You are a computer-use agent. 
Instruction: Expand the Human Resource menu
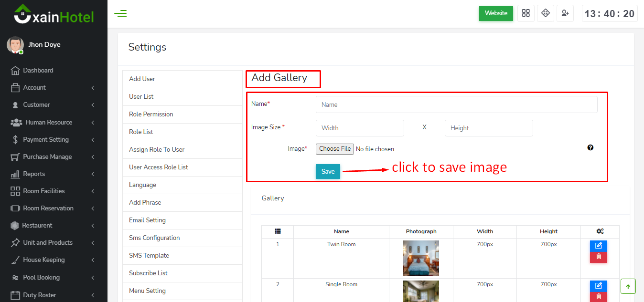(x=53, y=122)
